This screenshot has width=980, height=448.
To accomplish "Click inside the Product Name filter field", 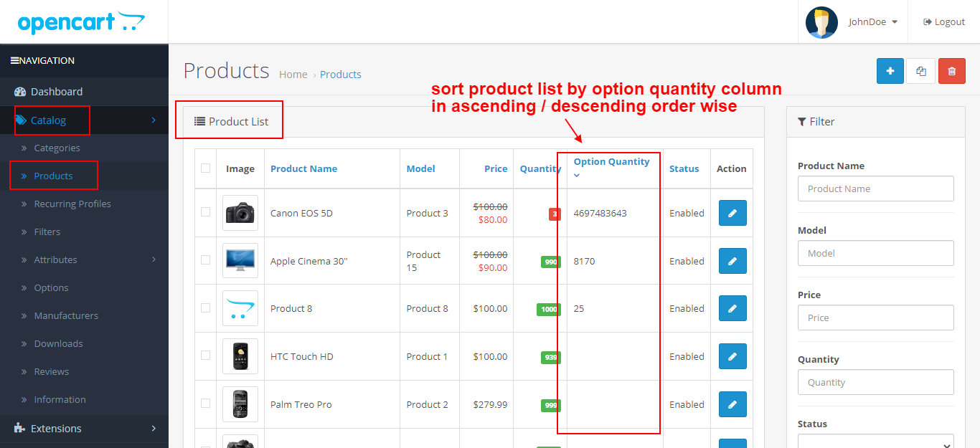I will 875,189.
